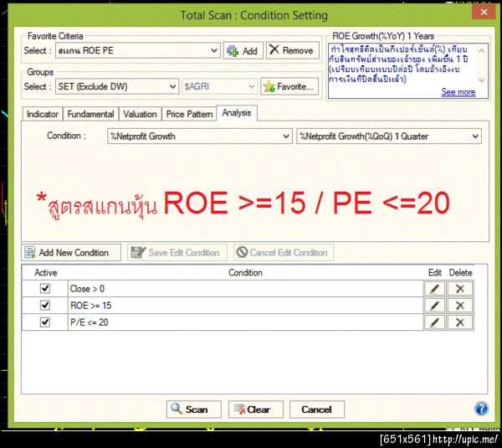Click Save Edit Condition
This screenshot has height=448, width=502.
click(177, 253)
